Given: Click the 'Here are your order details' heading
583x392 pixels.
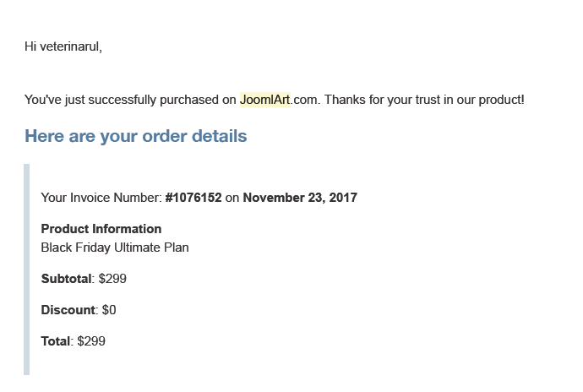Looking at the screenshot, I should point(136,136).
